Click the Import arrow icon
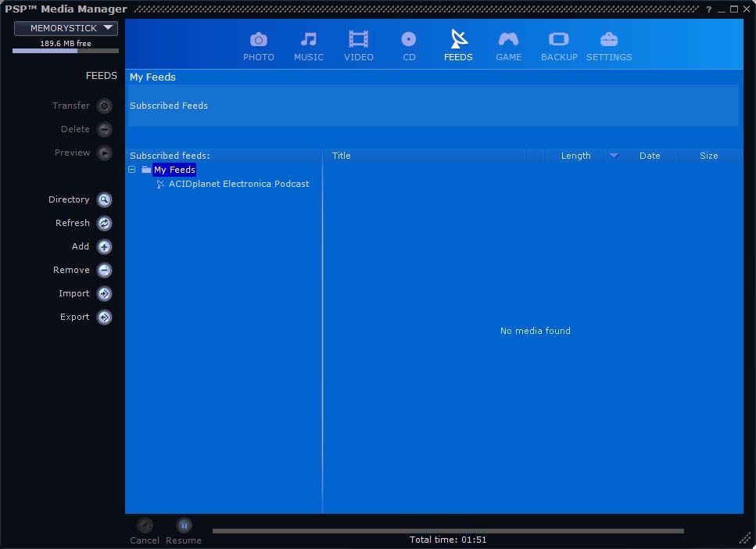 coord(104,294)
